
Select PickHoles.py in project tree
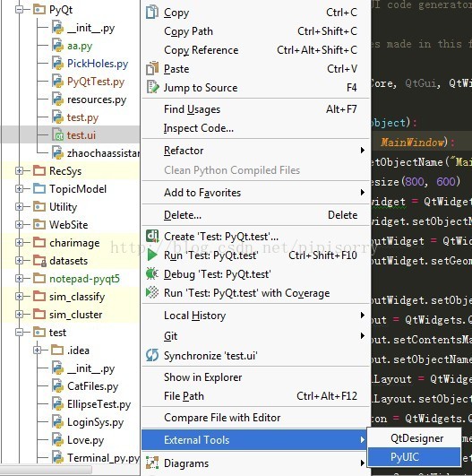coord(98,64)
